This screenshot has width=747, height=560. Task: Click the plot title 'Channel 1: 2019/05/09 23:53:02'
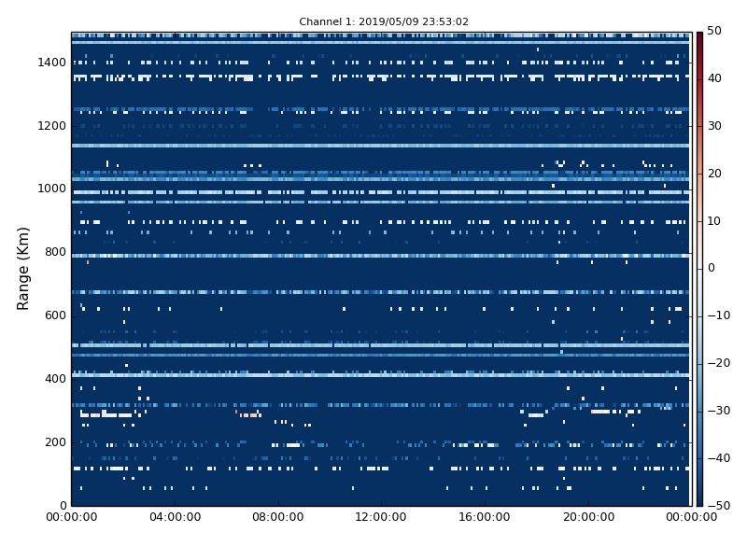tap(384, 21)
